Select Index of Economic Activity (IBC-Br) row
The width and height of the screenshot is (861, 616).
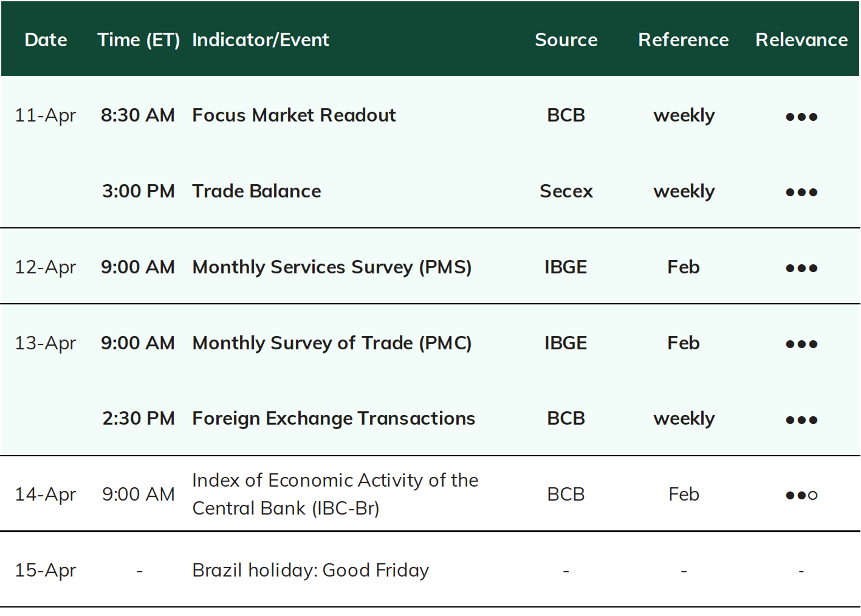(430, 494)
